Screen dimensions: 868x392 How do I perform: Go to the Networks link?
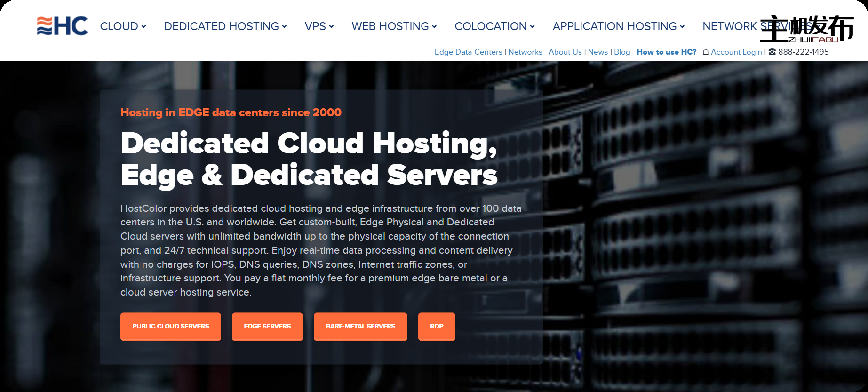(525, 52)
